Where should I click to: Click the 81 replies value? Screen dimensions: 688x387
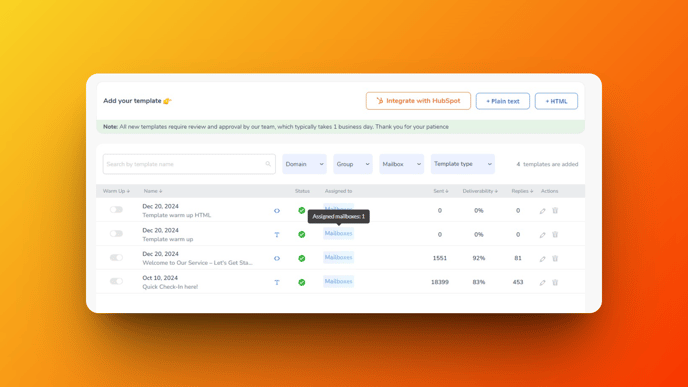click(518, 258)
